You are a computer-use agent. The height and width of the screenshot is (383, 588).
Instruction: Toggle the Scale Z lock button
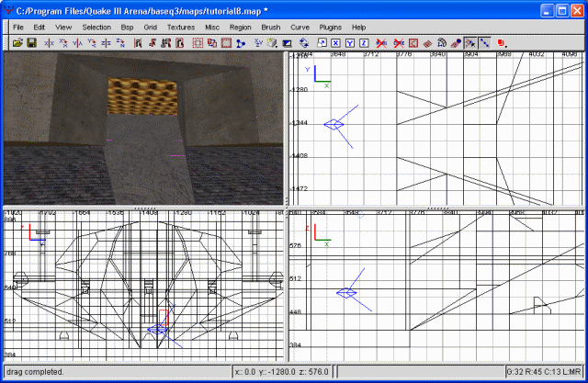point(364,43)
